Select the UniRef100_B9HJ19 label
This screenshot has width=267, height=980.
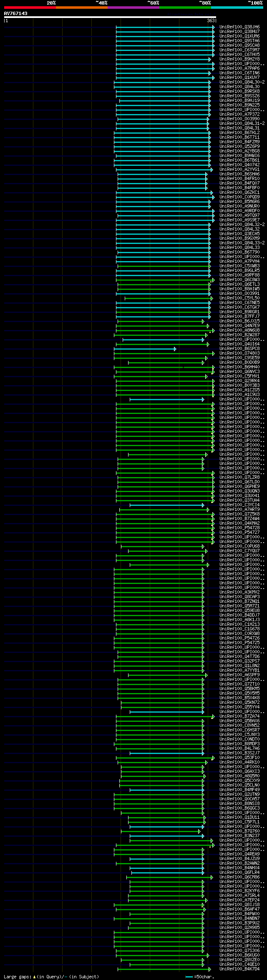pyautogui.click(x=239, y=101)
